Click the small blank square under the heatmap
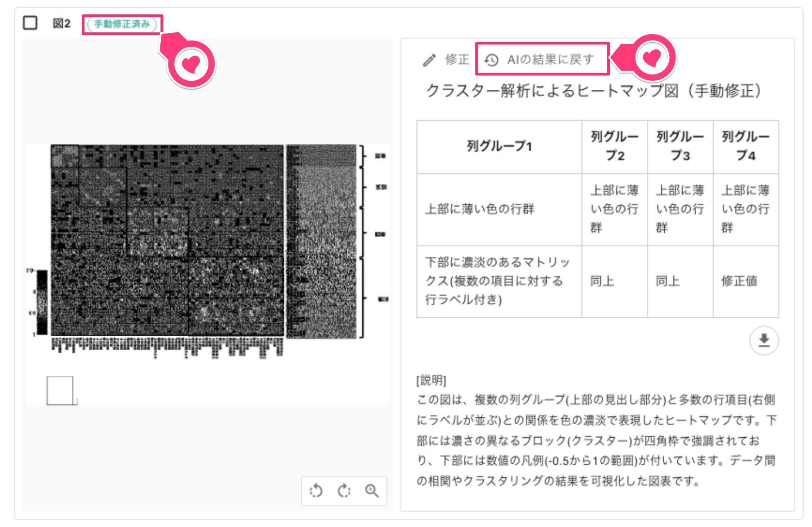The image size is (812, 527). coord(61,391)
